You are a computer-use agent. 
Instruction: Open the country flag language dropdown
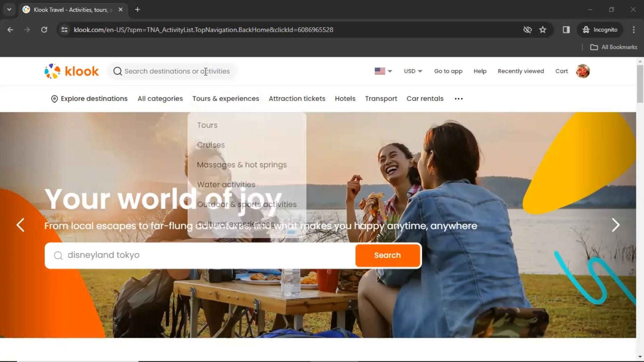click(383, 71)
